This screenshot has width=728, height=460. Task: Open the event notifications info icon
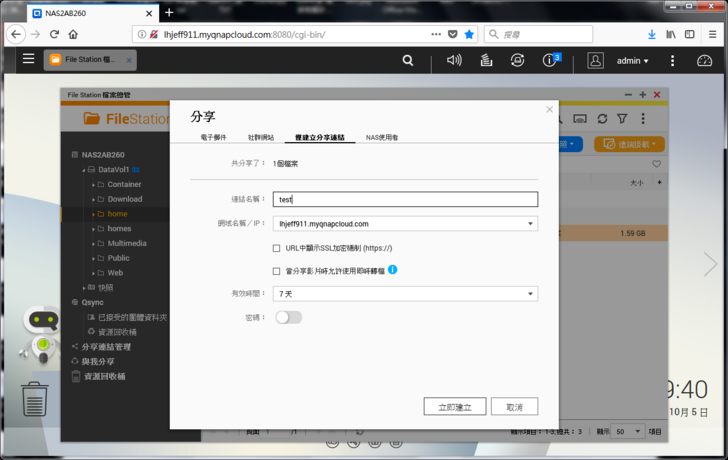point(549,60)
